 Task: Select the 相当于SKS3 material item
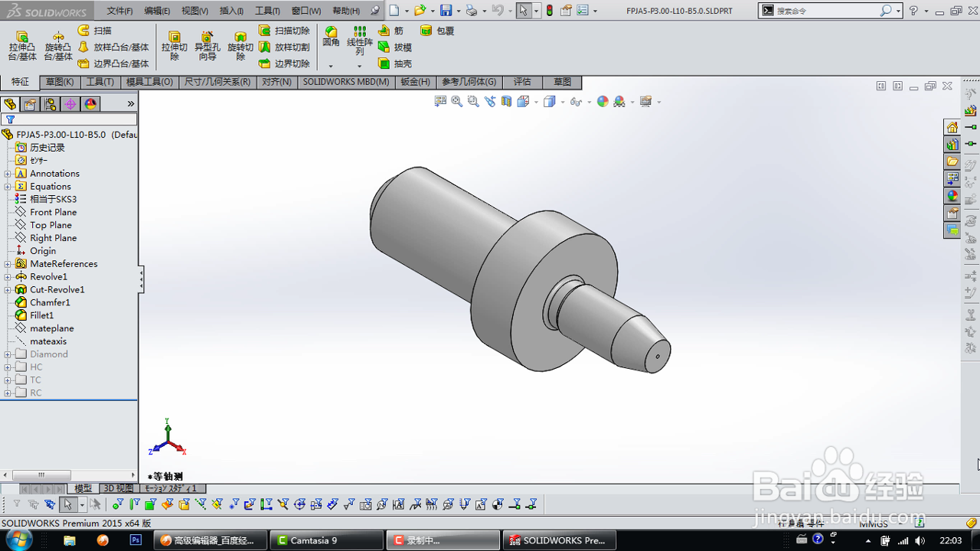point(46,199)
